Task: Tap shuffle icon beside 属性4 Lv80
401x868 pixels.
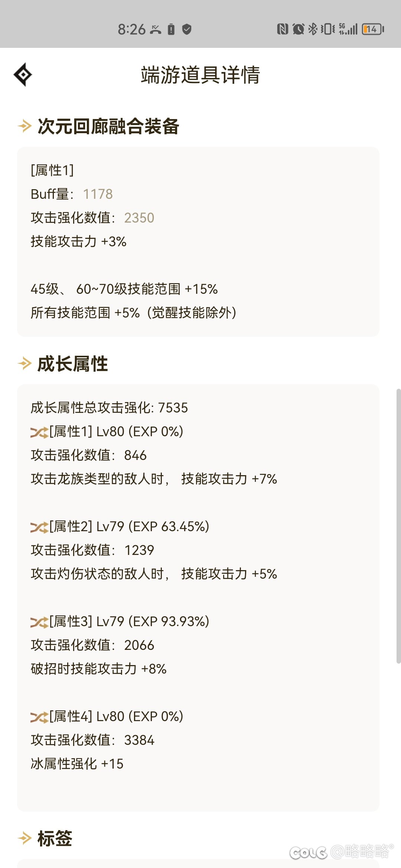Action: point(39,717)
